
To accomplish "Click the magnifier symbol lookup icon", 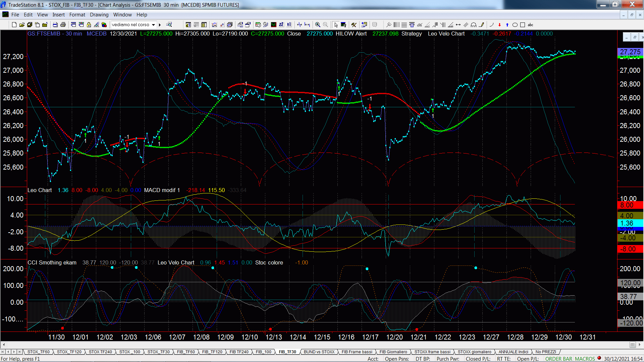I will [169, 24].
